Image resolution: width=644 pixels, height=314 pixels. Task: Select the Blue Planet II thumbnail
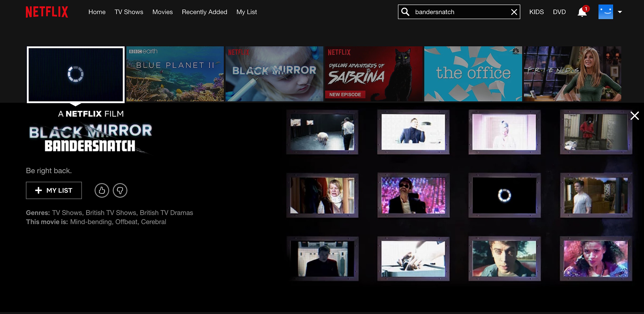(175, 74)
